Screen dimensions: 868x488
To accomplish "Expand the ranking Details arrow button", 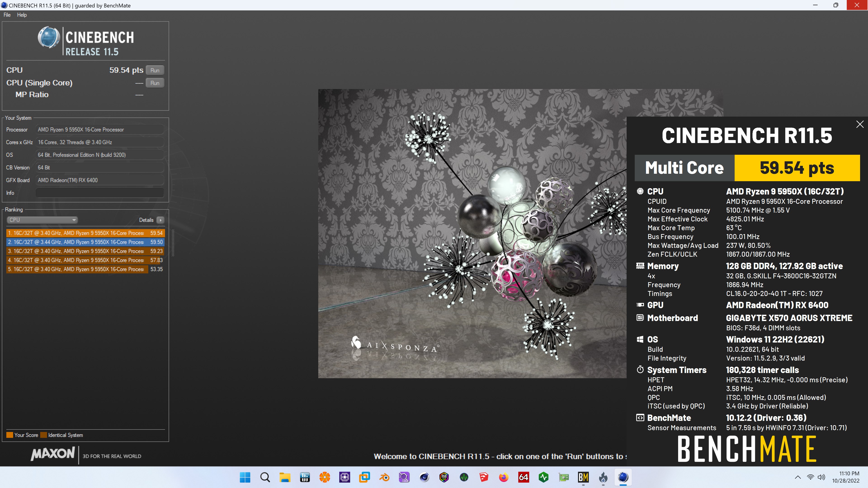I will click(160, 220).
